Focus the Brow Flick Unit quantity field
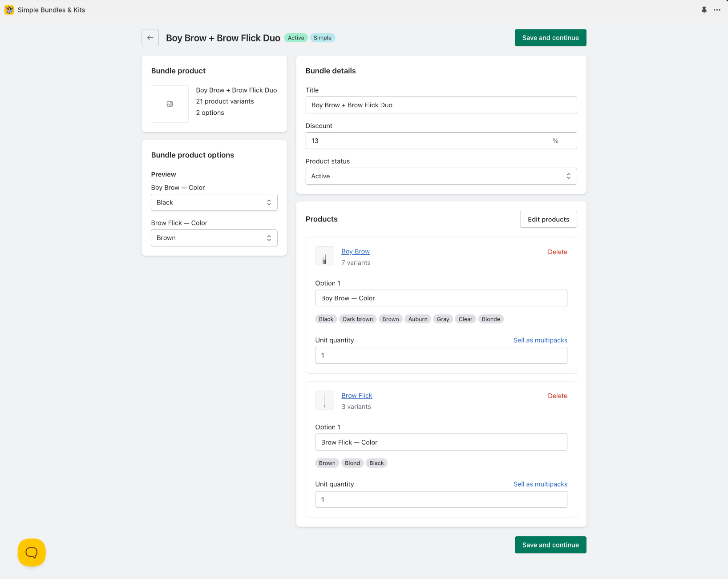728x579 pixels. click(x=441, y=499)
